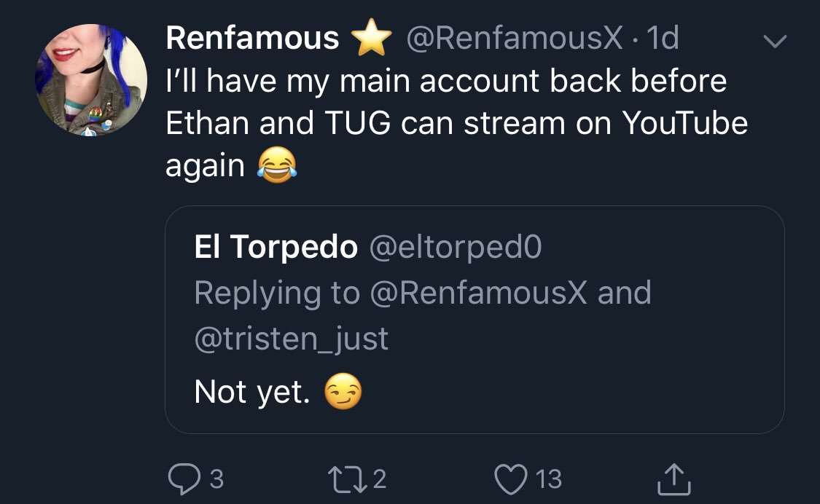Open the @RenfamousX handle at top
Image resolution: width=820 pixels, height=504 pixels.
coord(515,38)
